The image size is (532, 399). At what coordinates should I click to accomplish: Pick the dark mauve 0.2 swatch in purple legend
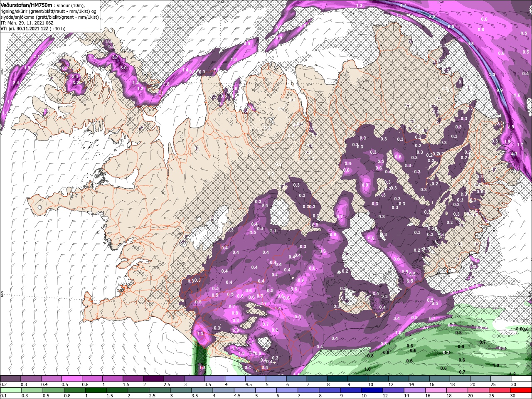pyautogui.click(x=10, y=379)
